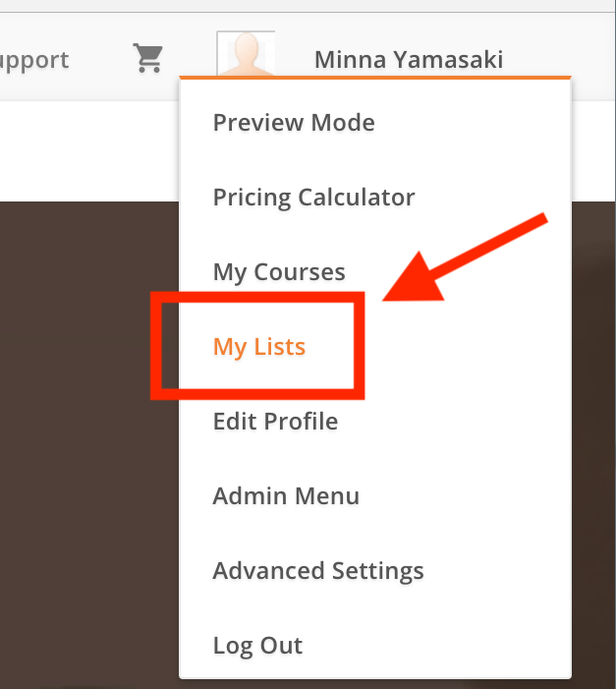This screenshot has width=616, height=689.
Task: Open Advanced Settings
Action: (318, 571)
